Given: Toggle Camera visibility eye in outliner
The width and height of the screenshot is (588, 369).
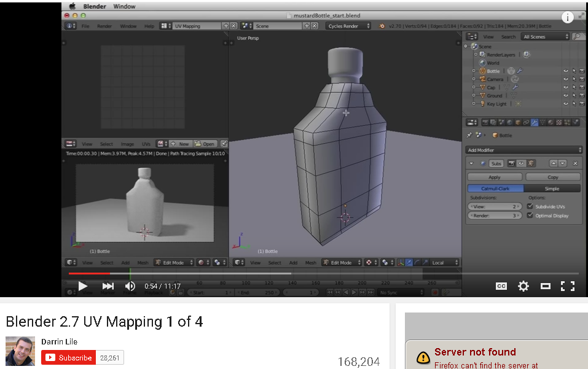Looking at the screenshot, I should [565, 79].
